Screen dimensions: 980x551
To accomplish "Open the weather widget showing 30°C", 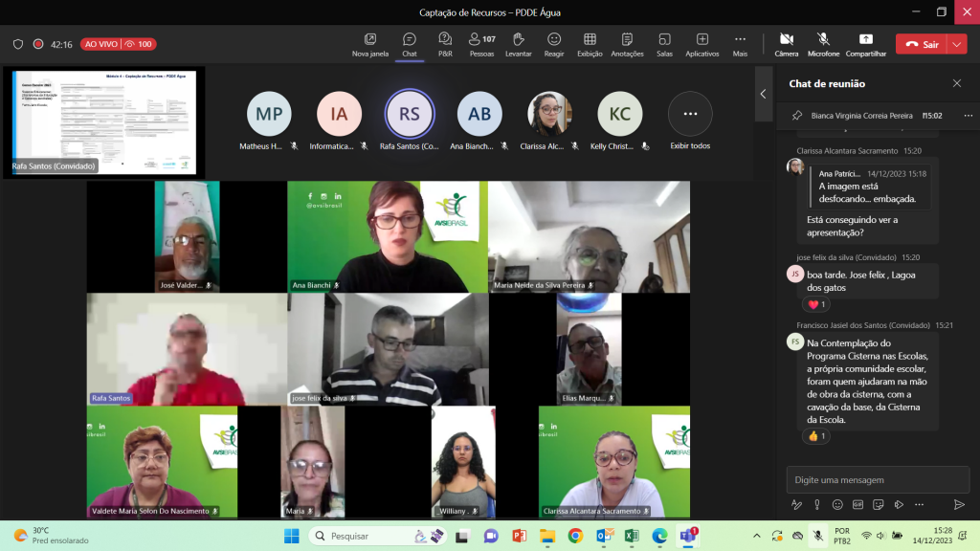I will coord(52,536).
